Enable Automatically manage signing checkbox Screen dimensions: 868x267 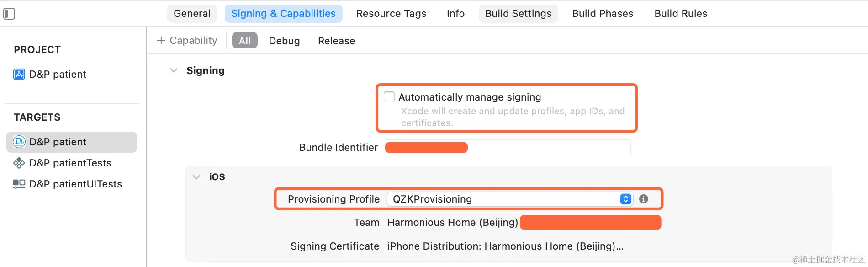389,97
